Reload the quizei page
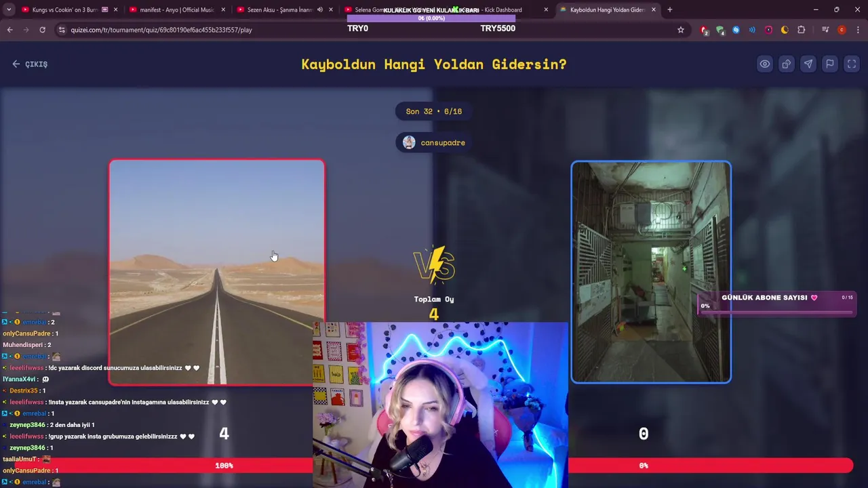The image size is (868, 488). tap(42, 30)
